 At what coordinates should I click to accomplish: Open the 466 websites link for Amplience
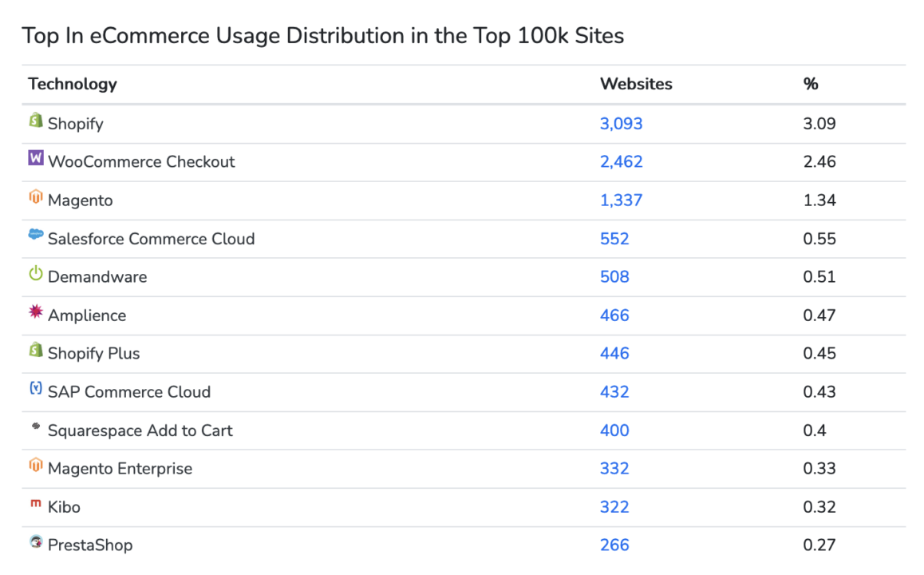[614, 315]
